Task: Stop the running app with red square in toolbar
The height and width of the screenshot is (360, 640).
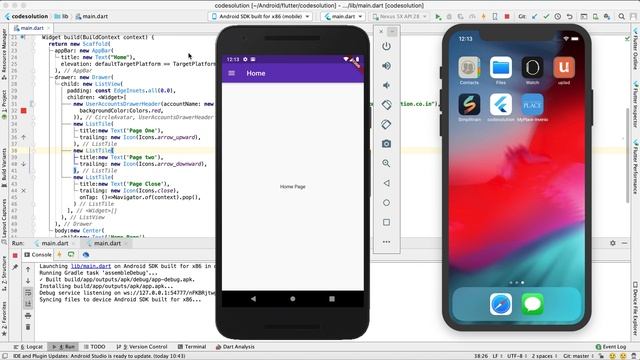Action: pyautogui.click(x=507, y=17)
